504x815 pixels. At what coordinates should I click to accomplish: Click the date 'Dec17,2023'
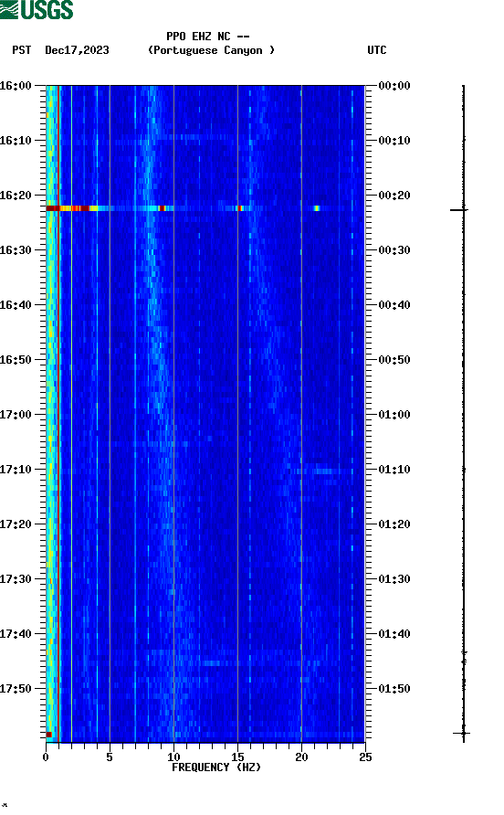click(x=77, y=50)
